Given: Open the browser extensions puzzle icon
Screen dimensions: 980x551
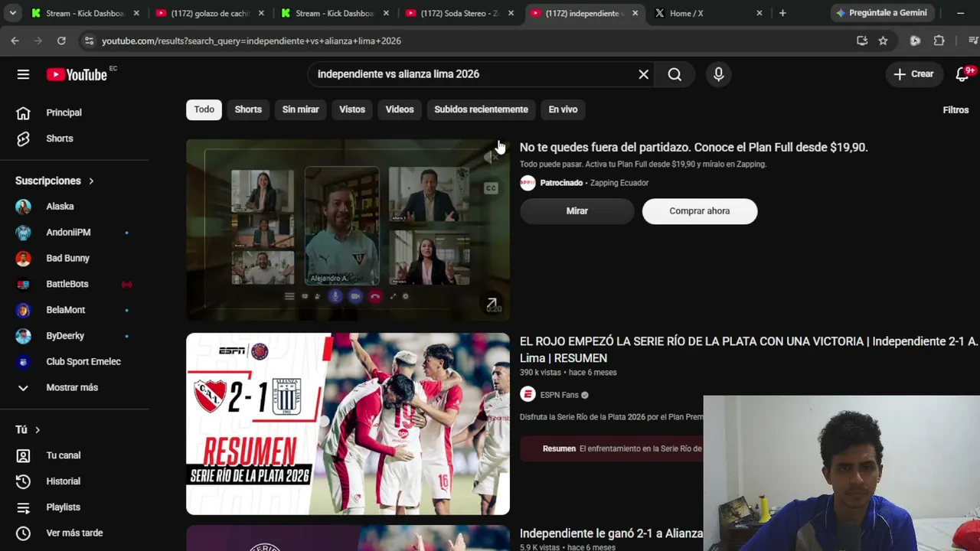Looking at the screenshot, I should (939, 41).
